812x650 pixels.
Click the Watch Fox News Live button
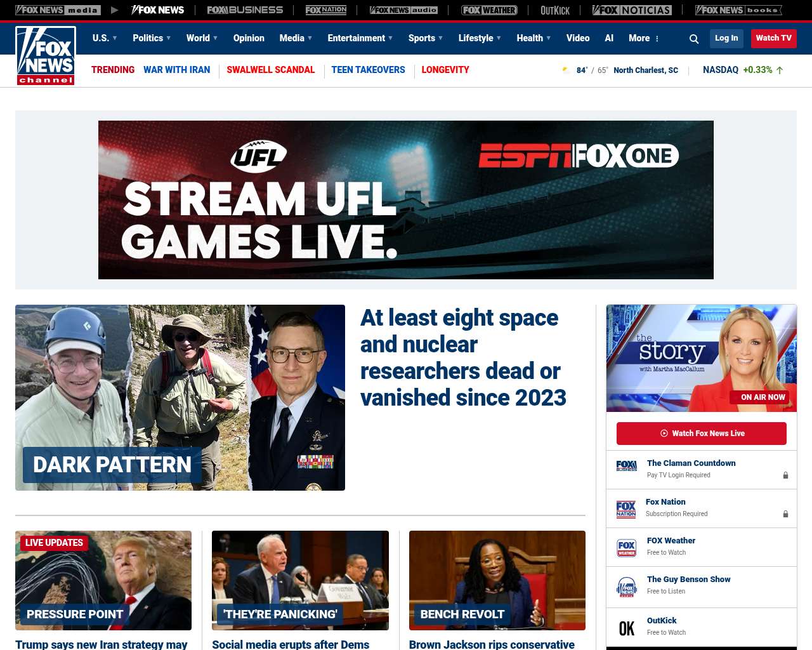click(701, 434)
